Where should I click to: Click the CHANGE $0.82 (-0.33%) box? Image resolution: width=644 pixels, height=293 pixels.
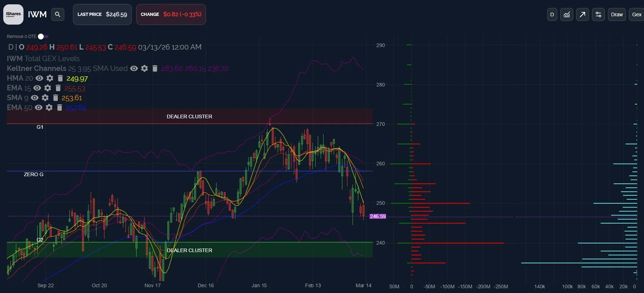pyautogui.click(x=171, y=14)
